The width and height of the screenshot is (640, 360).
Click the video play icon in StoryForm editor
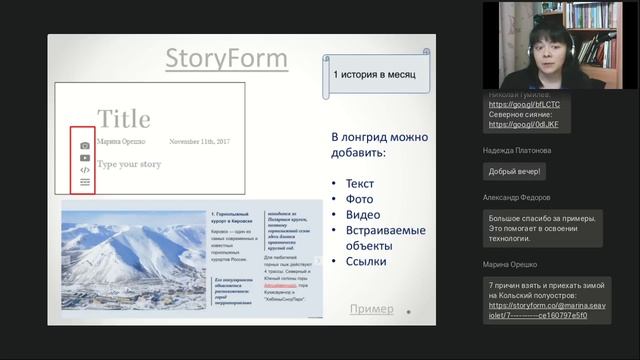point(85,158)
